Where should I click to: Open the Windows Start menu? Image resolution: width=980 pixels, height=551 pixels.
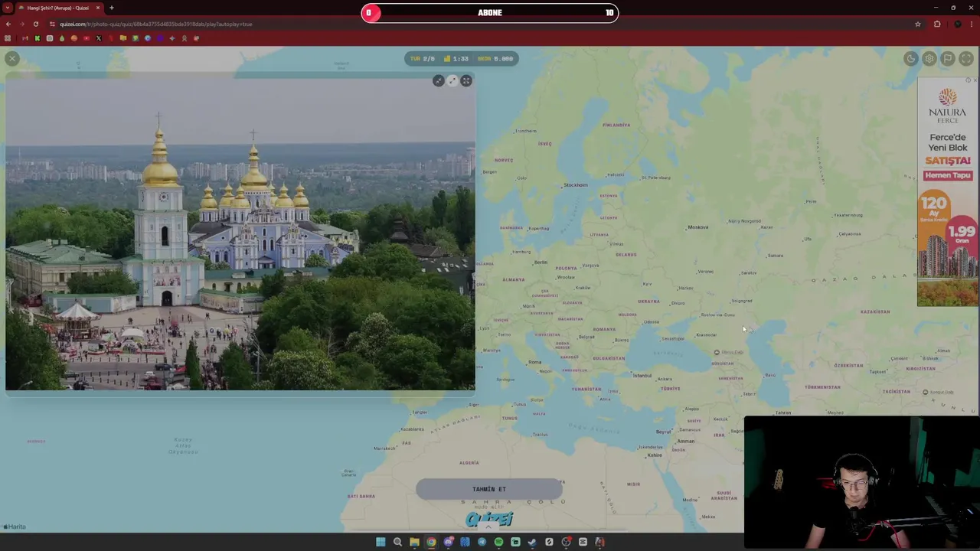tap(381, 542)
